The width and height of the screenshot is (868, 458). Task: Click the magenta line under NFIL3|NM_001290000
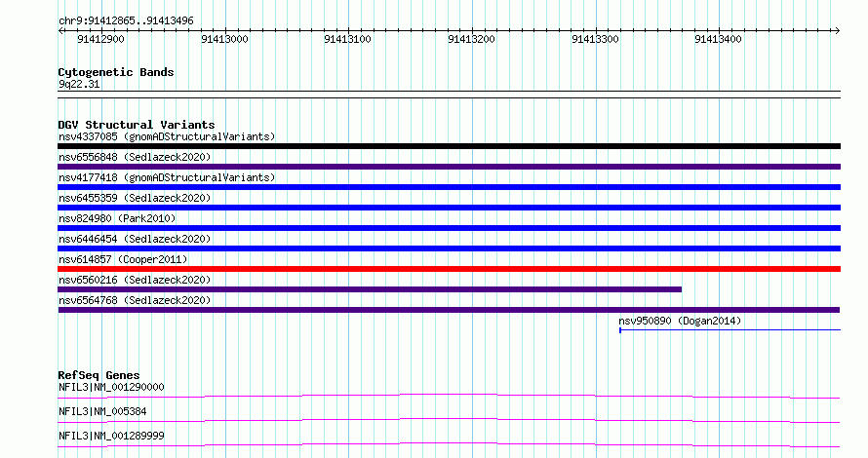click(x=449, y=396)
